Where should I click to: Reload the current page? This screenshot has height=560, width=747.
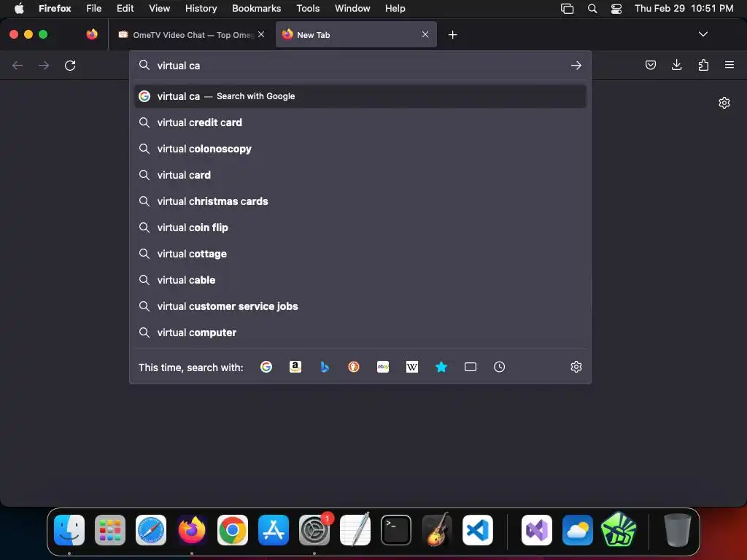click(70, 65)
